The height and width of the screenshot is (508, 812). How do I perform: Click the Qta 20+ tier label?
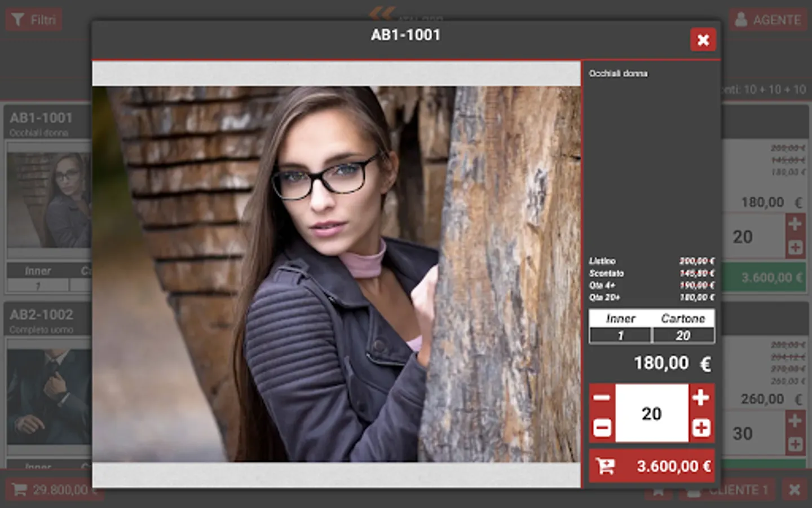click(x=604, y=297)
